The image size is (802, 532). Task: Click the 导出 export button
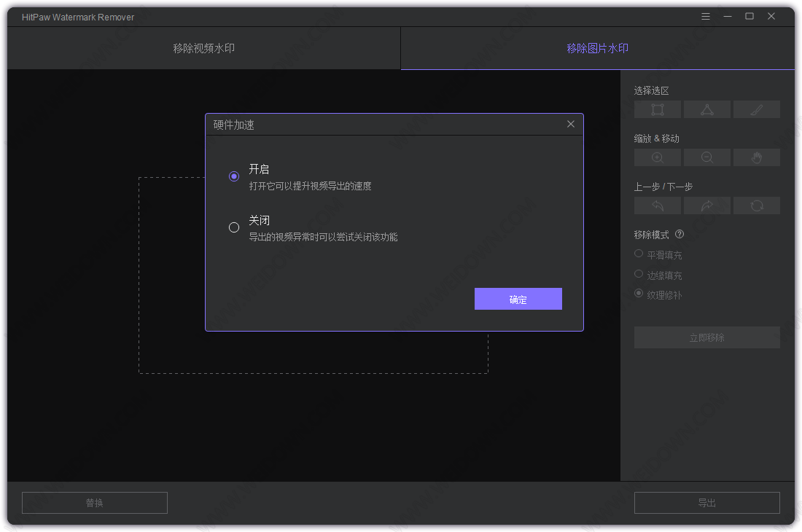tap(706, 502)
